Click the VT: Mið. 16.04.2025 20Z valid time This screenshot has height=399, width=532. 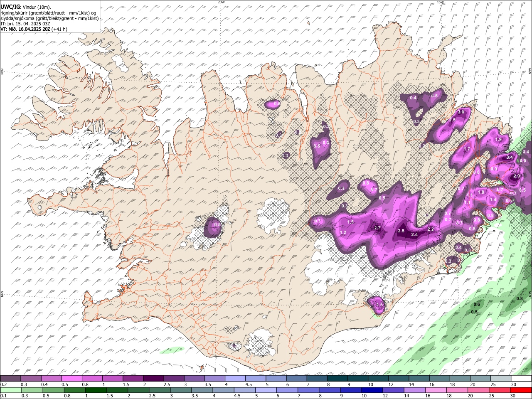coord(34,29)
